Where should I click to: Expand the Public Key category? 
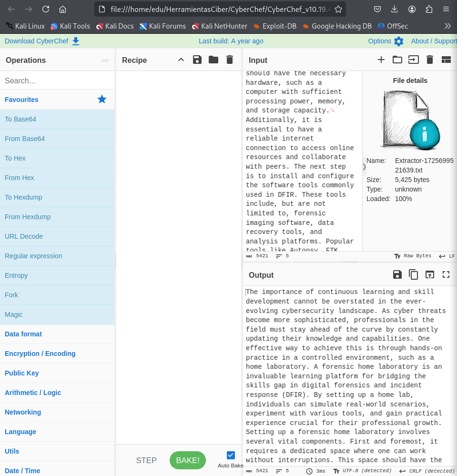click(x=57, y=373)
